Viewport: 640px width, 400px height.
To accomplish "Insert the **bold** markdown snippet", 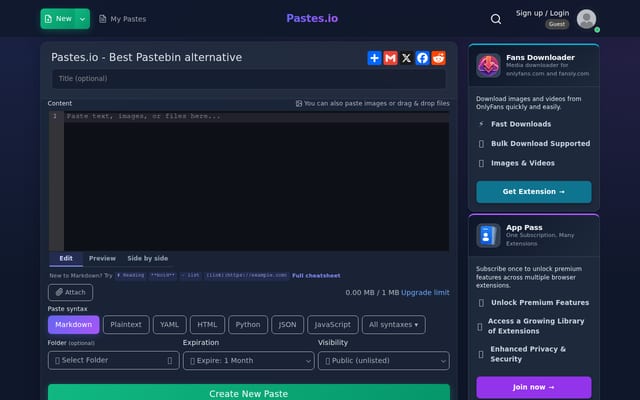I will (162, 276).
